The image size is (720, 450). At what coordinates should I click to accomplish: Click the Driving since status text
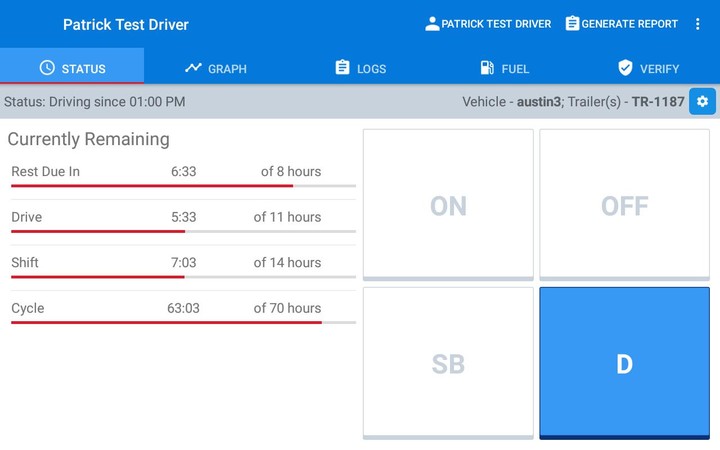tap(95, 101)
